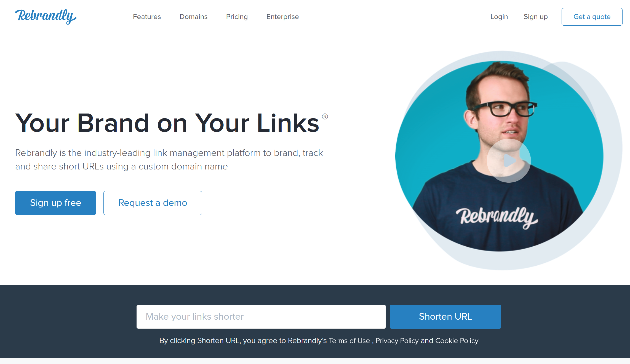Click the Get a quote button
630x364 pixels.
tap(592, 17)
